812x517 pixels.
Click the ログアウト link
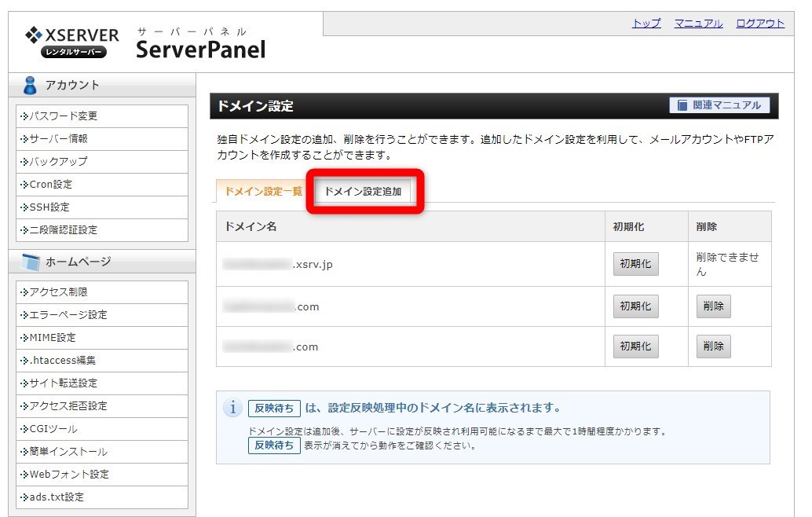point(759,24)
